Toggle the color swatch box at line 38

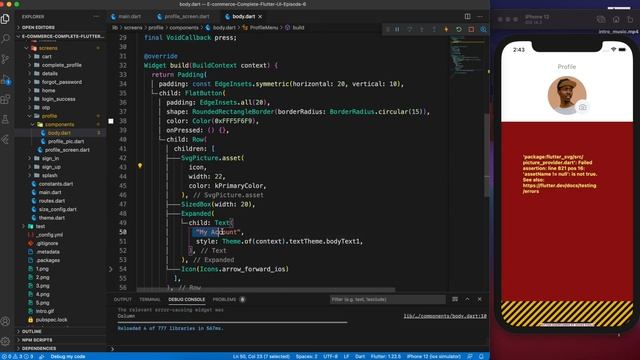point(111,121)
